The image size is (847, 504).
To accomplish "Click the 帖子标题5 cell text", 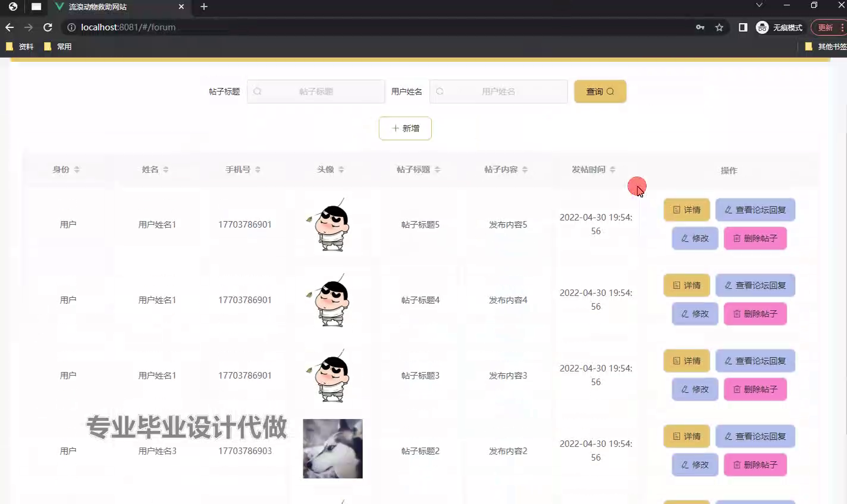I will pos(420,225).
